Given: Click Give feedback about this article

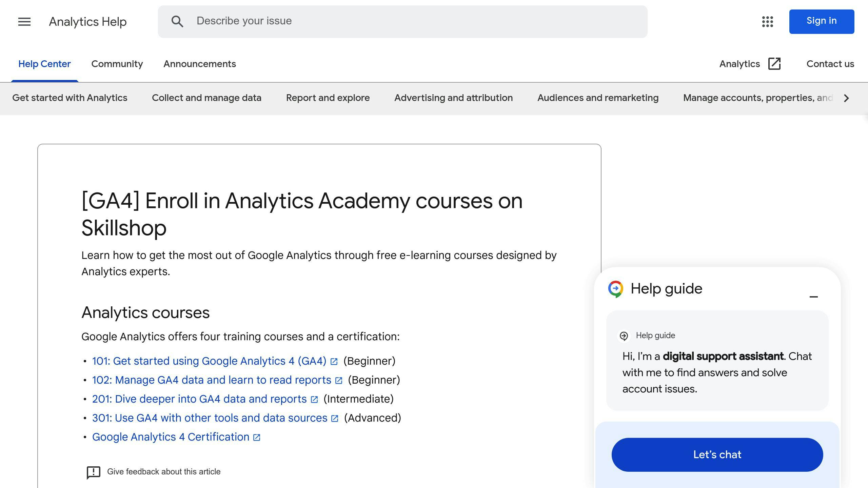Looking at the screenshot, I should point(164,472).
